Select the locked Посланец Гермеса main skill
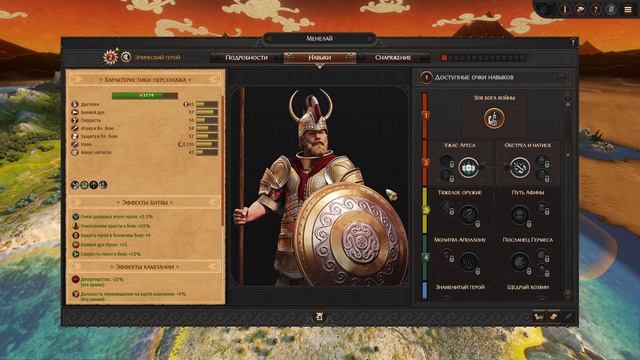The height and width of the screenshot is (360, 640). pyautogui.click(x=520, y=262)
